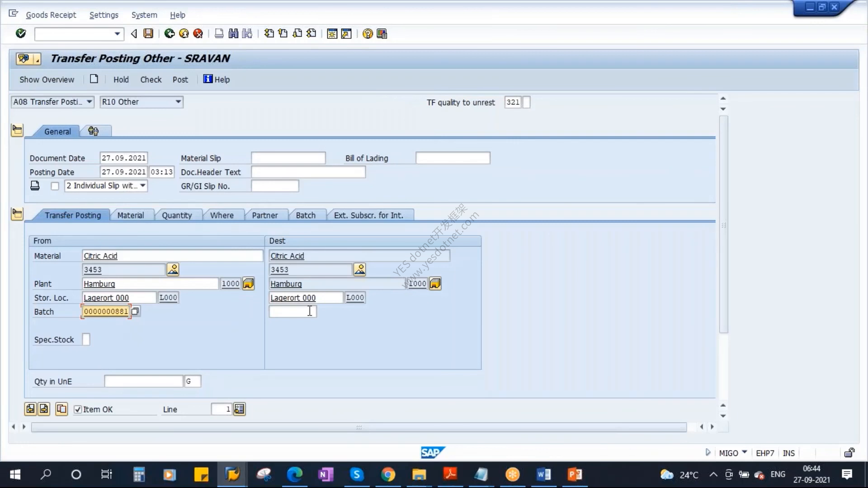Open the Individual Slip dropdown
The image size is (868, 488).
click(x=143, y=186)
